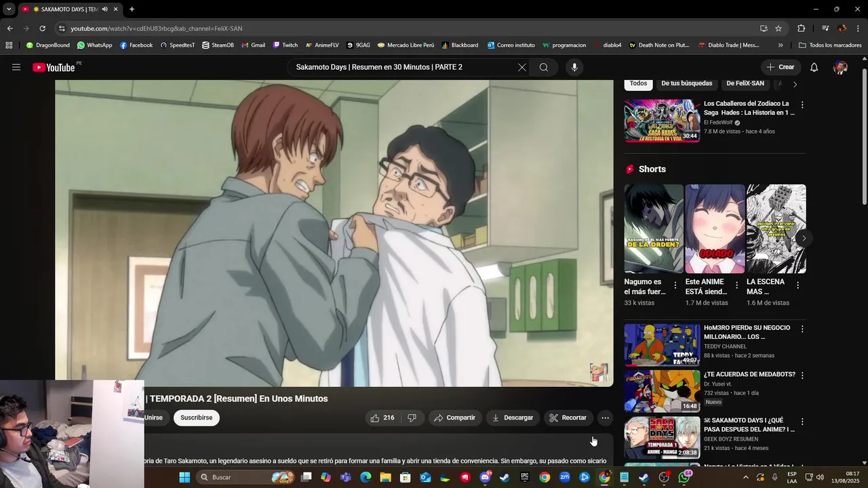Clip the video using Recortar
The width and height of the screenshot is (868, 488).
(568, 418)
